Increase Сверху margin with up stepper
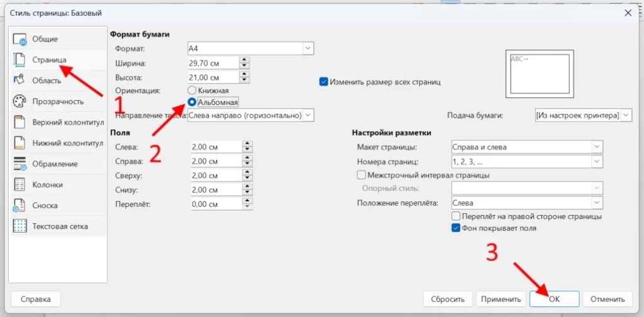Viewport: 644px width, 317px height. click(x=247, y=172)
